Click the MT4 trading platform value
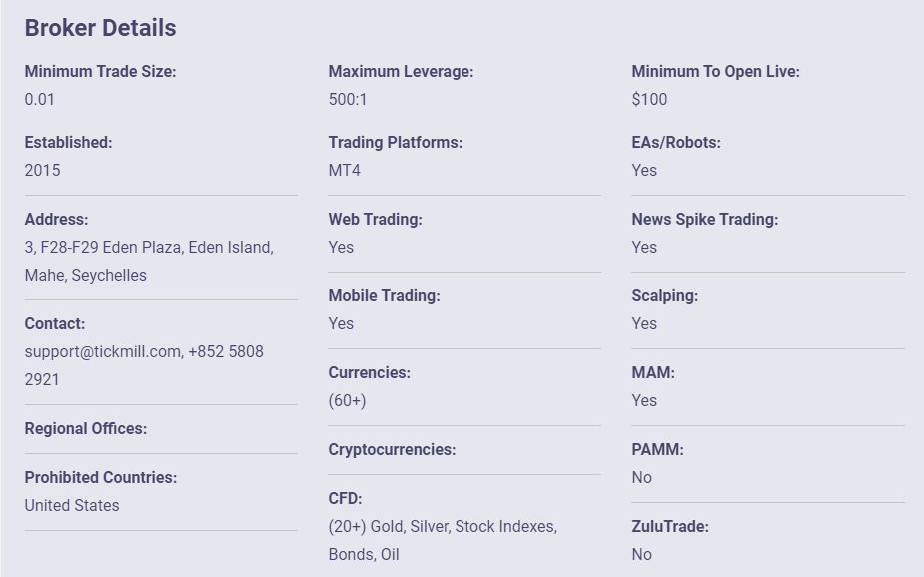 coord(345,170)
